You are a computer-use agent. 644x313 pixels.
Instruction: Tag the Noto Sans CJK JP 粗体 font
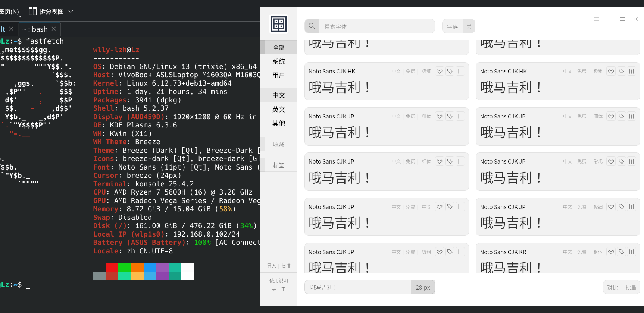(x=450, y=116)
